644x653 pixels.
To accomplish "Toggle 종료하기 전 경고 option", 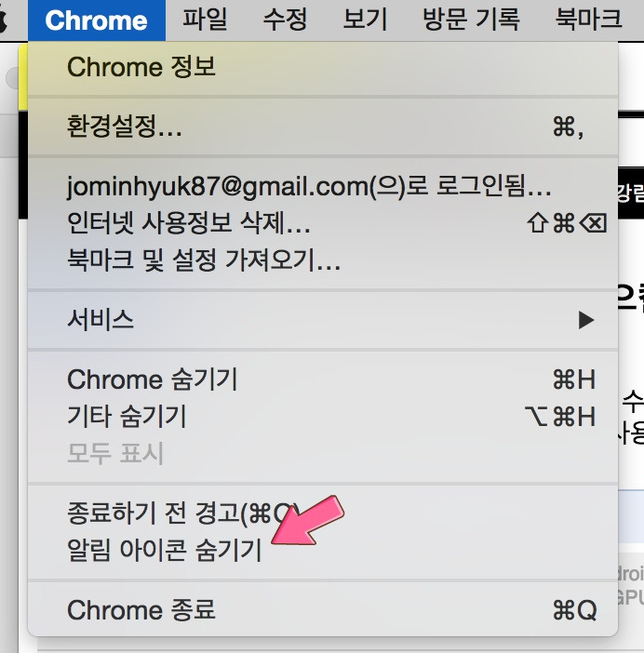I will coord(323,513).
